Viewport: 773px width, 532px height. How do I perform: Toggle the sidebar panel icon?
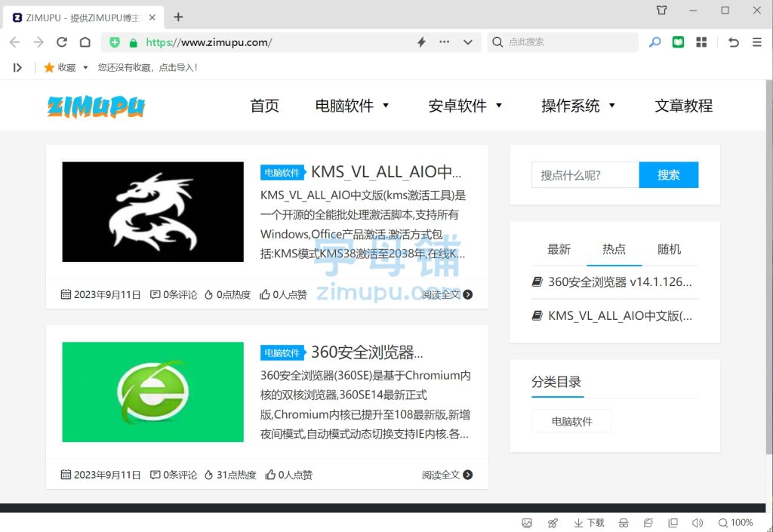point(17,67)
